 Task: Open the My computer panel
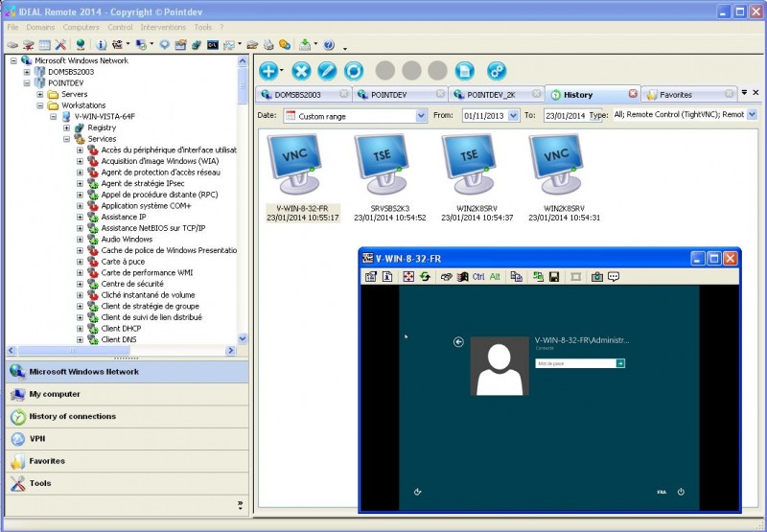tap(128, 394)
